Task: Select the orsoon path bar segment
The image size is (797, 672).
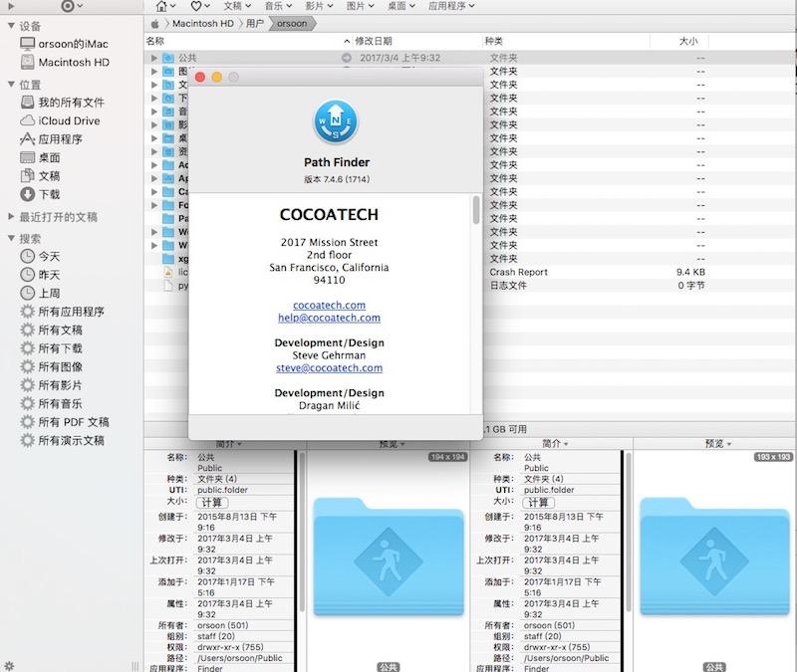Action: tap(292, 24)
